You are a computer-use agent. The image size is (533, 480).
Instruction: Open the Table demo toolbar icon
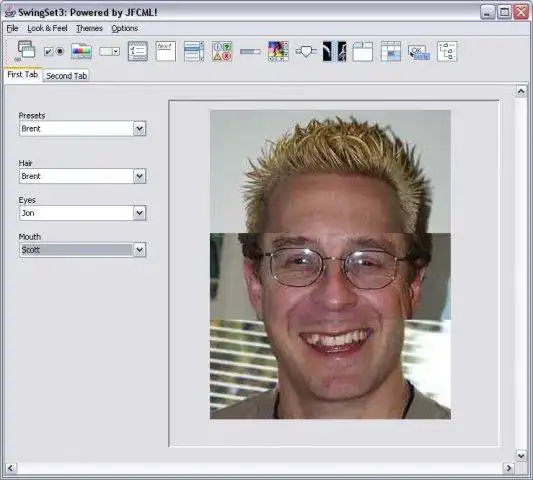(391, 51)
